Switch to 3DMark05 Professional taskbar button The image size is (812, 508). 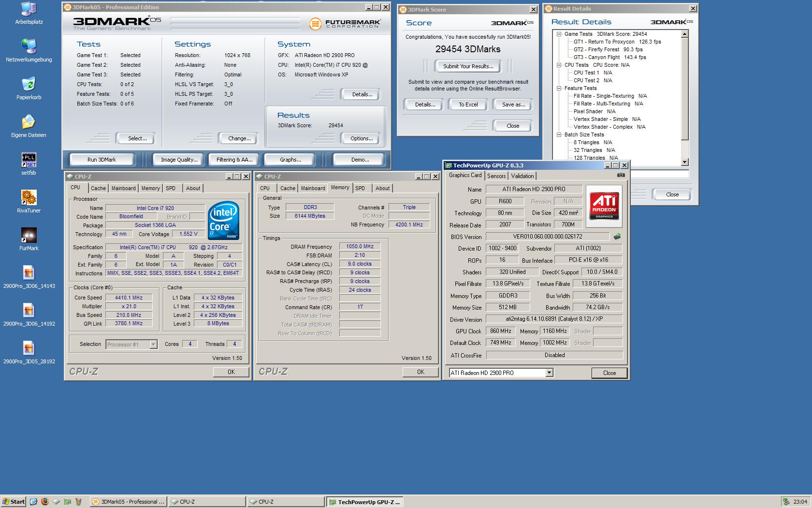pos(129,502)
